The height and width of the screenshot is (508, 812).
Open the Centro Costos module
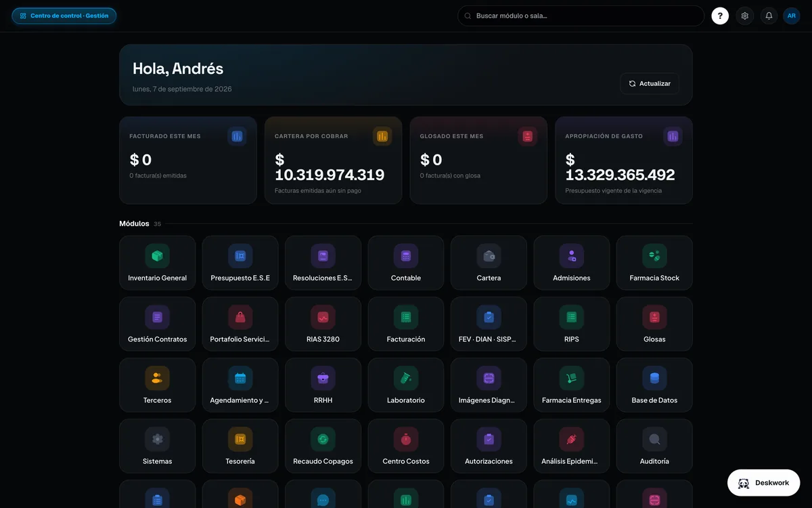tap(406, 446)
